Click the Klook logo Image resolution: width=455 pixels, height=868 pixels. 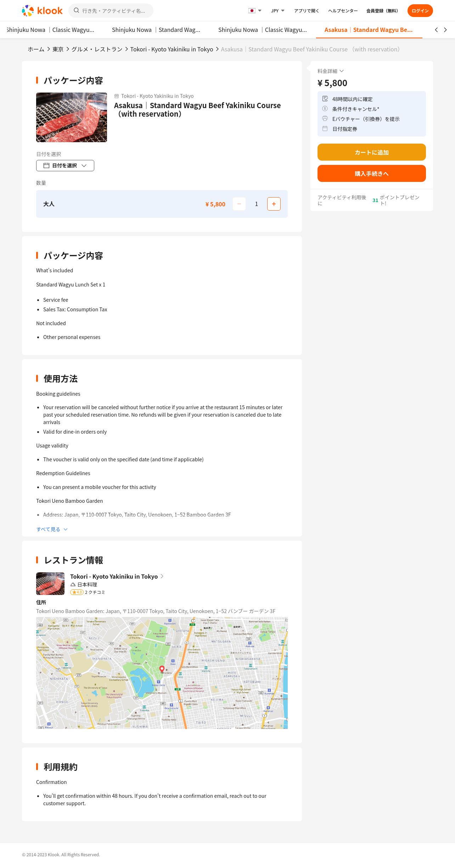(42, 11)
